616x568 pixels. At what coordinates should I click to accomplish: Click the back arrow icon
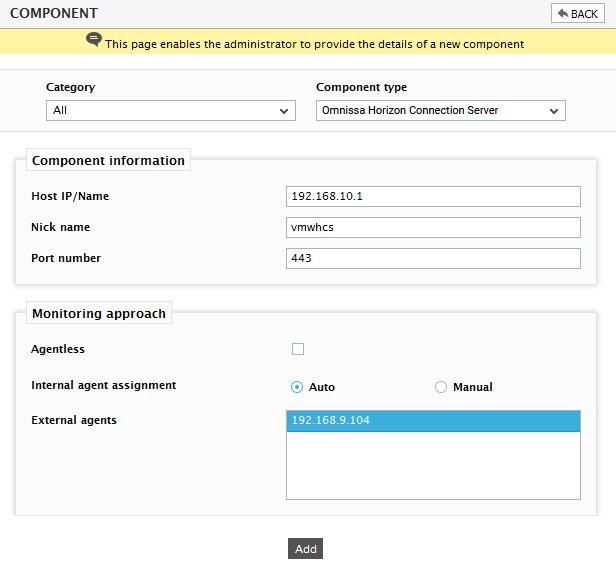point(563,13)
